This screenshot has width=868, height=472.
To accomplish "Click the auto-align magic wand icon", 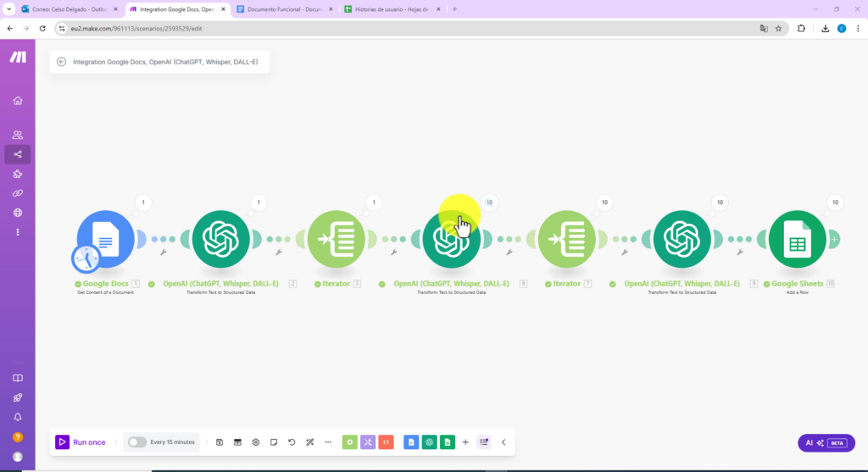I will [x=310, y=442].
